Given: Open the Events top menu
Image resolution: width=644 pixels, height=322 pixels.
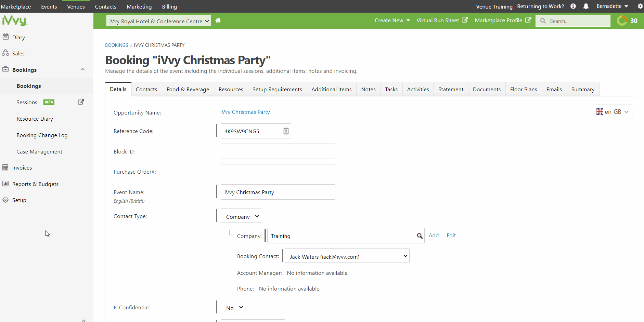Looking at the screenshot, I should 49,6.
